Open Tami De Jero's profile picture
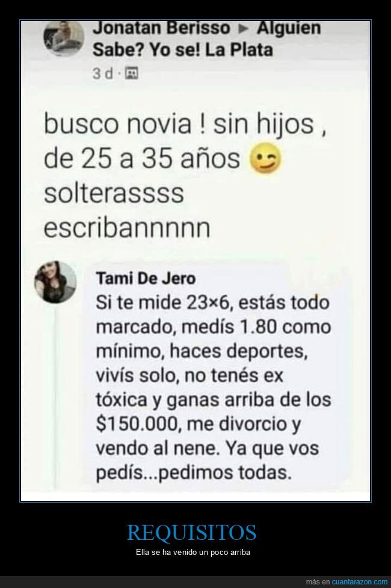The image size is (391, 588). (x=55, y=281)
